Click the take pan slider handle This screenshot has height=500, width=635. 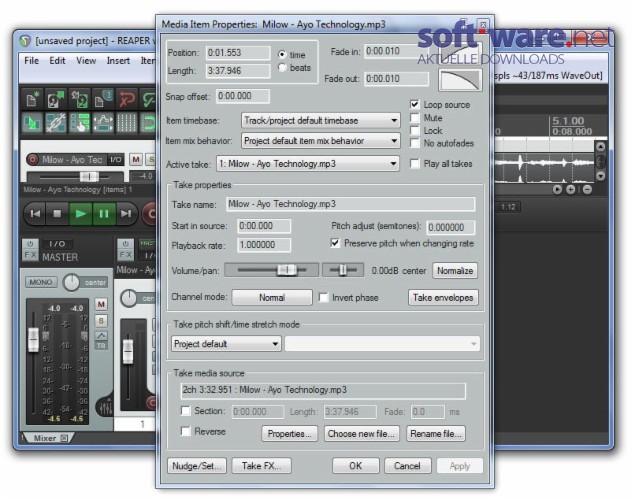(343, 270)
